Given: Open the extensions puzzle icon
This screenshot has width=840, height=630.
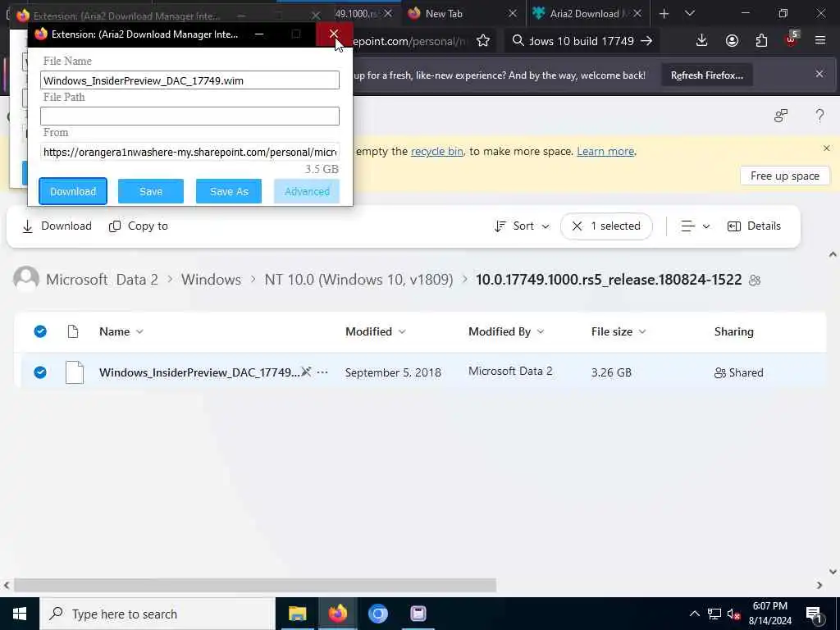Looking at the screenshot, I should pos(761,41).
